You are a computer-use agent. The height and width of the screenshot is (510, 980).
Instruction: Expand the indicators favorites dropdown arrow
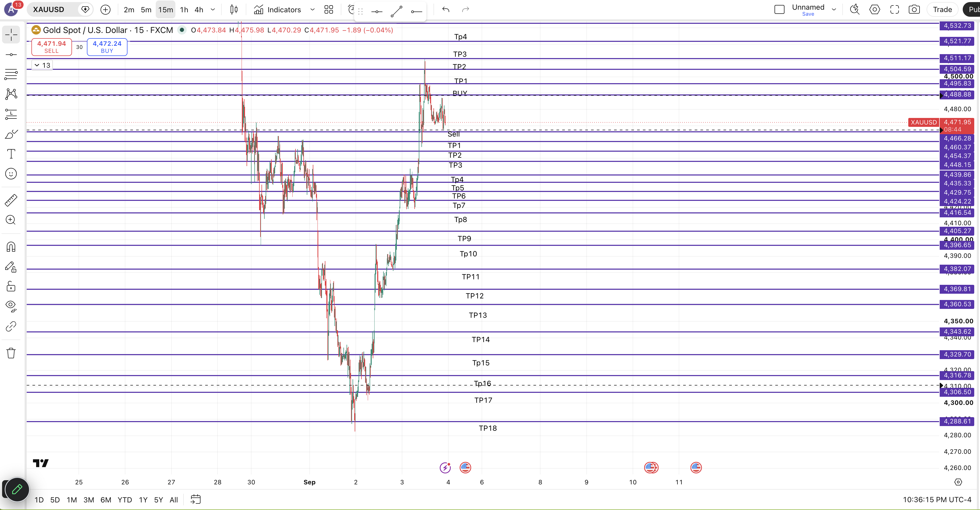coord(312,9)
